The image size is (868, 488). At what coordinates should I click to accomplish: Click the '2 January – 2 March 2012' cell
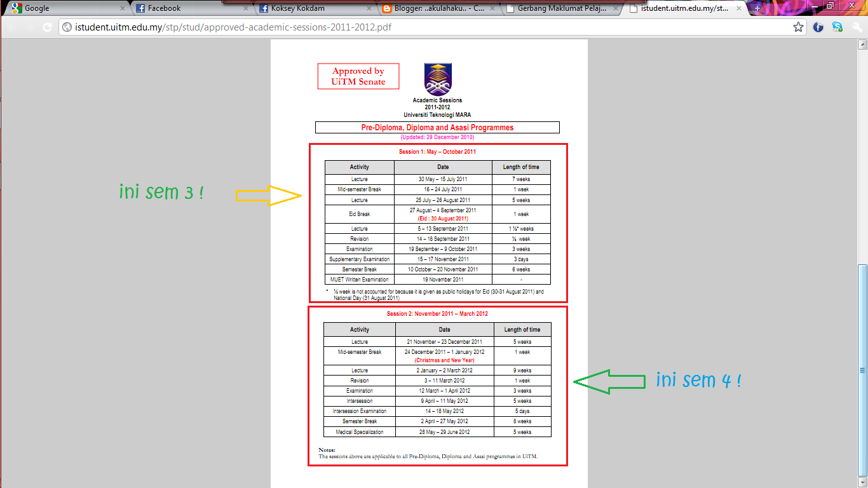444,370
